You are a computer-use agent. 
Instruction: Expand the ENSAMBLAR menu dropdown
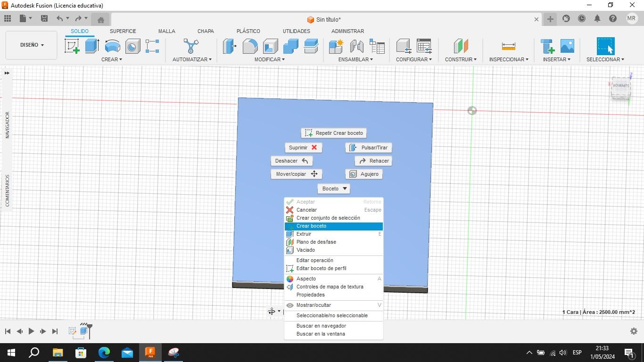coord(355,59)
